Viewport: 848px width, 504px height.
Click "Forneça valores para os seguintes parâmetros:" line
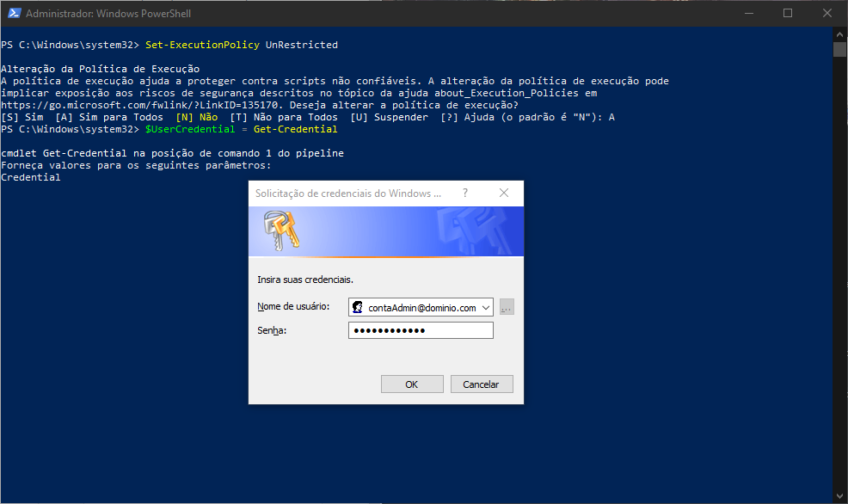tap(136, 165)
